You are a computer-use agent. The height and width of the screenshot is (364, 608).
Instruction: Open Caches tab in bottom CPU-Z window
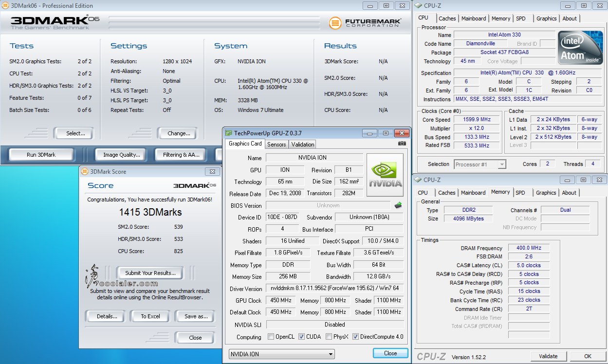point(447,193)
